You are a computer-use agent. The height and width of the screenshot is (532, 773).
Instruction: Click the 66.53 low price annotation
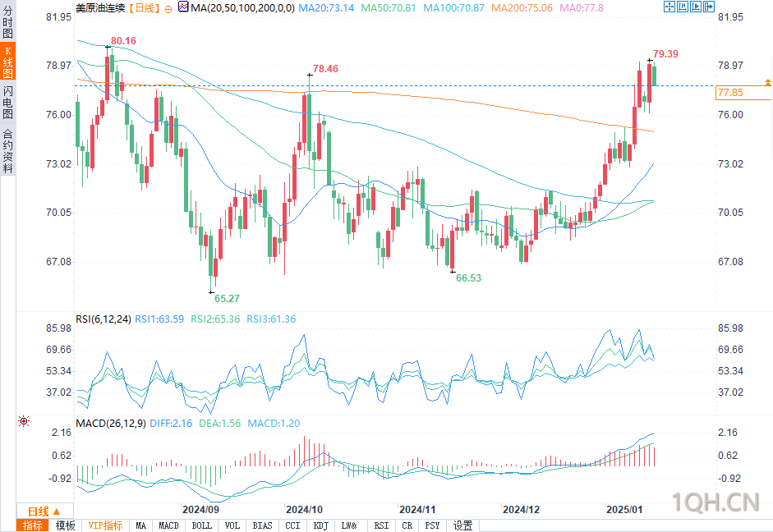[468, 277]
